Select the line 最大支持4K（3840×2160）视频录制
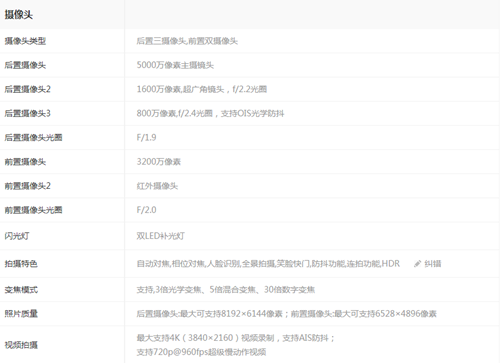 236,338
